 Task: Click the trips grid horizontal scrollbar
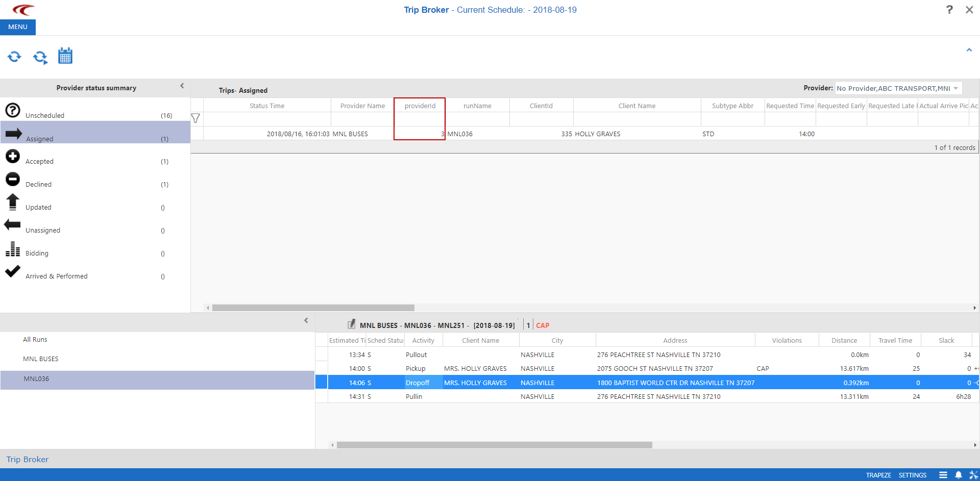(313, 308)
